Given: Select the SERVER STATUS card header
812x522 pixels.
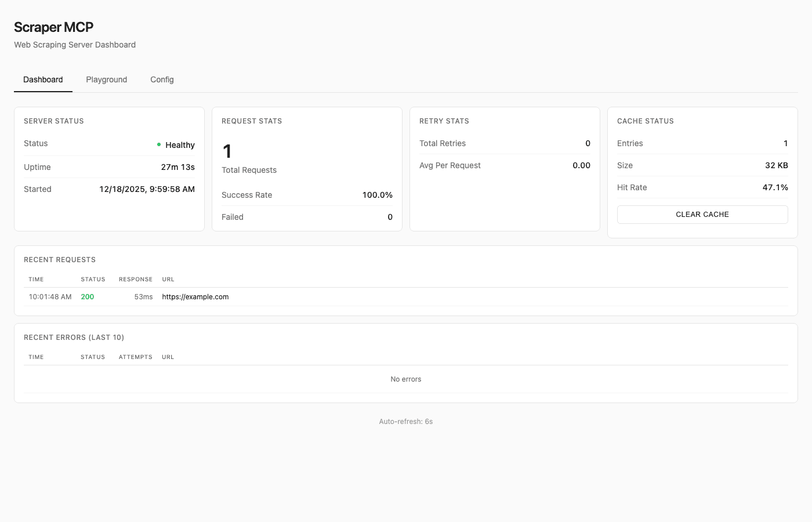Looking at the screenshot, I should (x=54, y=121).
